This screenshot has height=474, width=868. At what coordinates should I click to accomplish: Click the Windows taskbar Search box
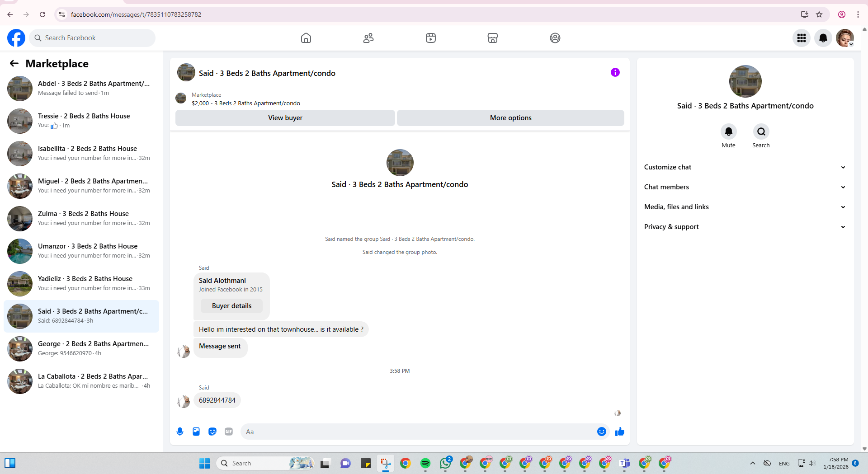tap(266, 463)
